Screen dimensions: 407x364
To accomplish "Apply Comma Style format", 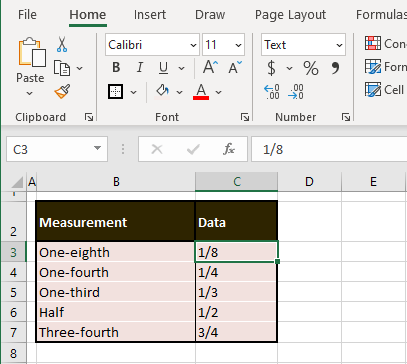I will coord(335,68).
